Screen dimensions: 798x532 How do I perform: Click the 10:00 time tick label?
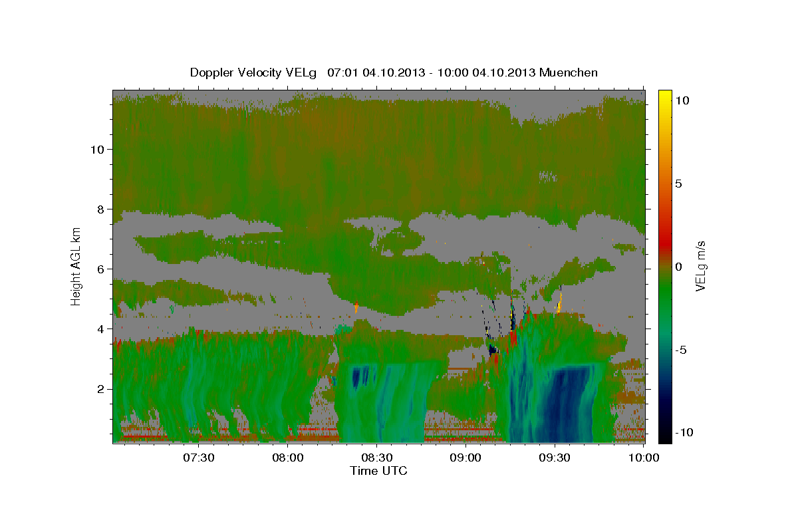pos(644,458)
